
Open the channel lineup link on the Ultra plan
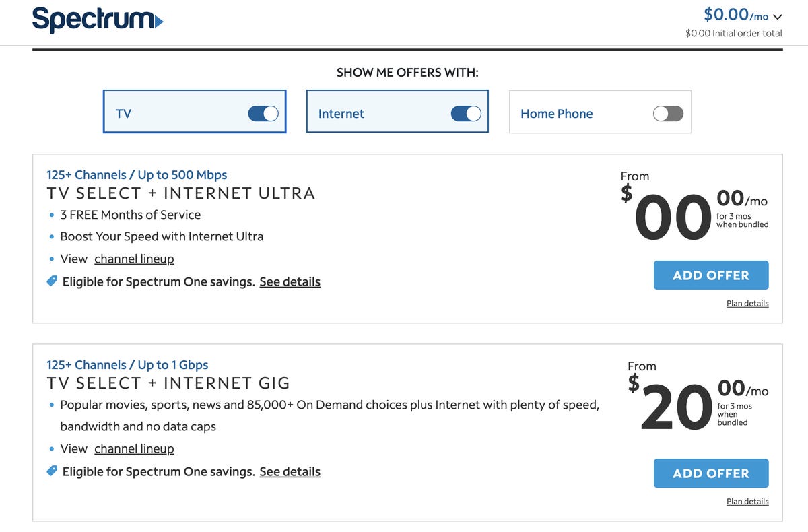(x=134, y=259)
